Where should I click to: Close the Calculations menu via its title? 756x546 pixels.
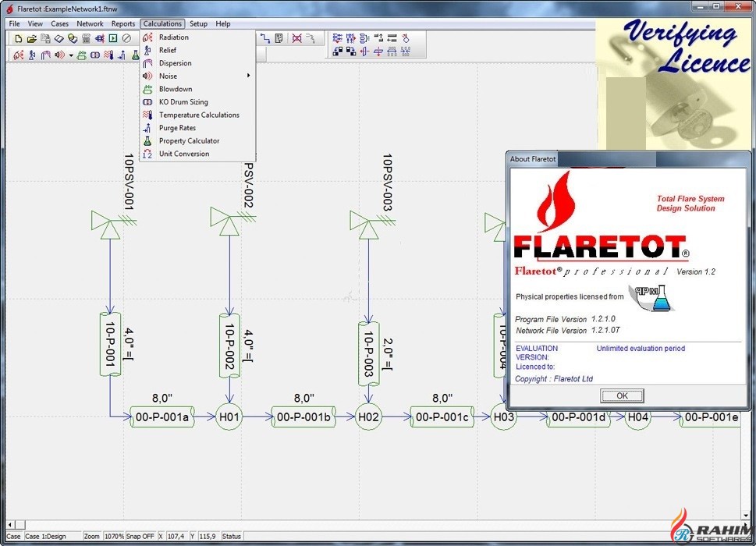[x=162, y=23]
